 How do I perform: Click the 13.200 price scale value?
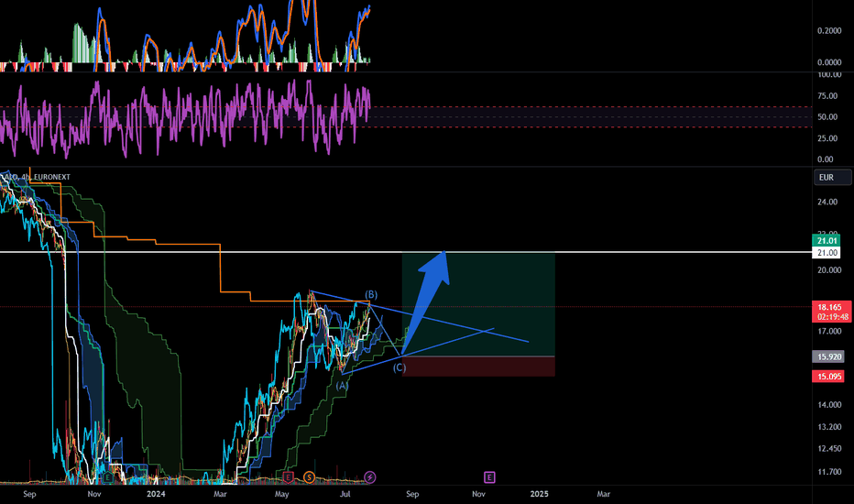coord(829,427)
